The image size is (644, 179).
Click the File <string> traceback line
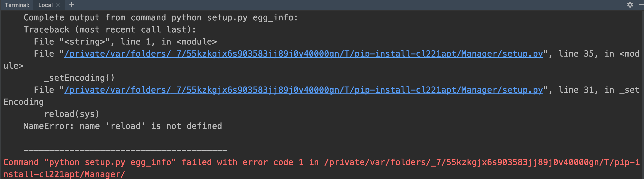point(125,41)
